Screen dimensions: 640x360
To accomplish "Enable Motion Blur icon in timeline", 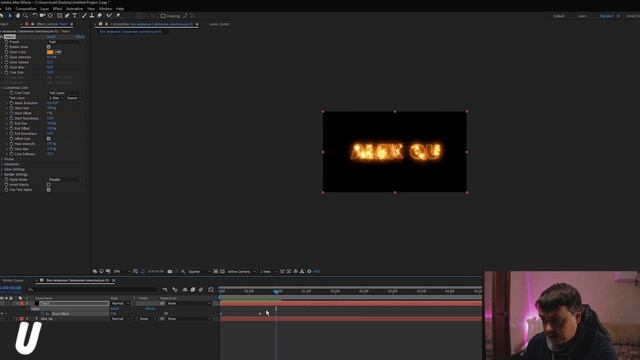I will tap(201, 289).
